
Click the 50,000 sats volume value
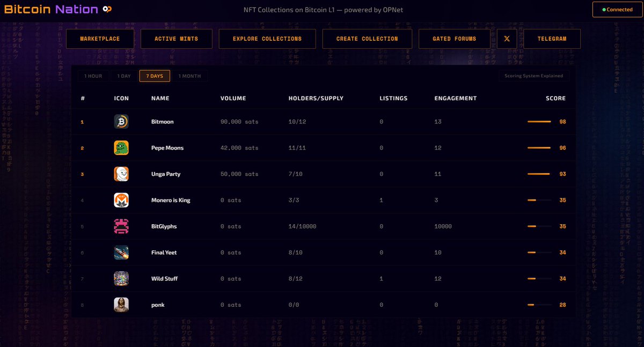239,174
